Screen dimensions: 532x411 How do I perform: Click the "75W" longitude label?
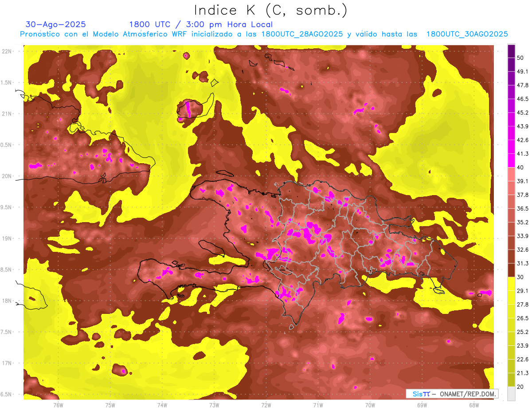coord(110,405)
